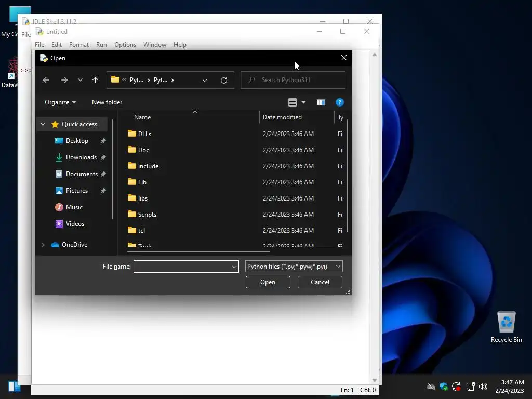Image resolution: width=532 pixels, height=399 pixels.
Task: Go forward using the Open dialog arrow
Action: click(64, 80)
